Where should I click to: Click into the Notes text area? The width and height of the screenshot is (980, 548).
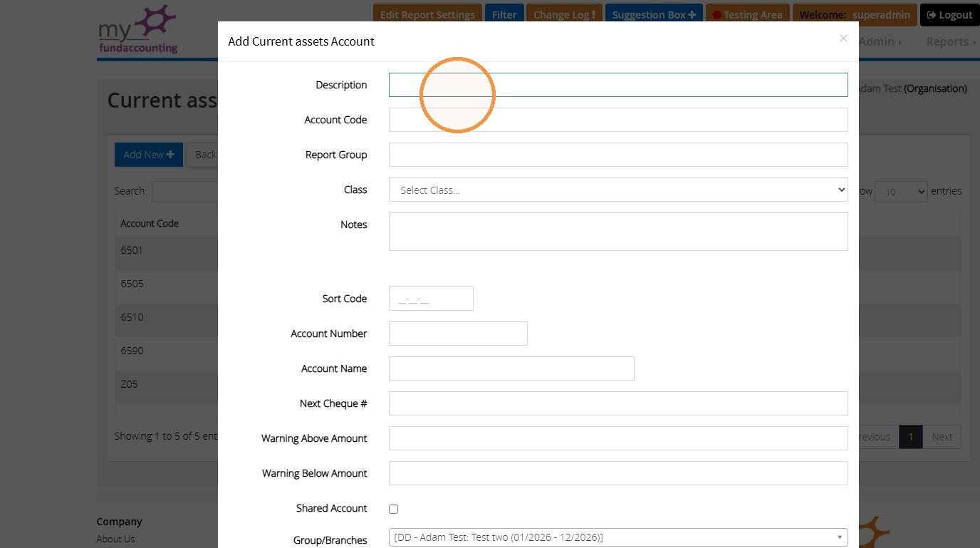(618, 232)
